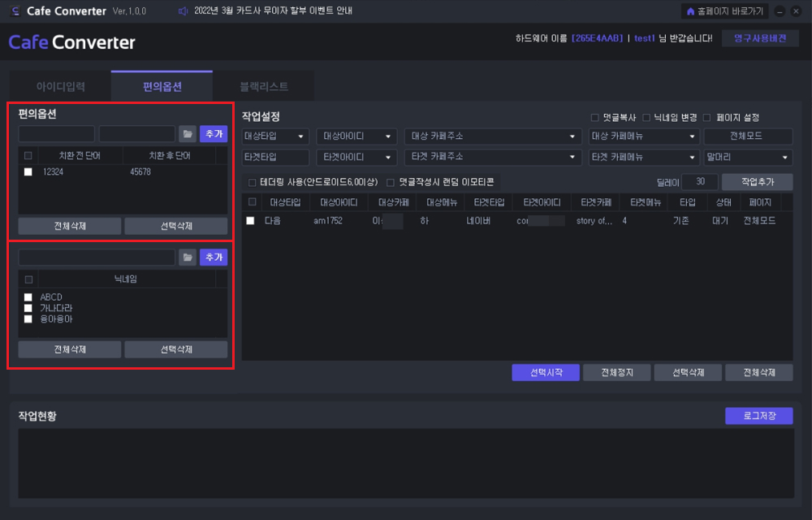Click the am1752 cell in task row
This screenshot has height=520, width=812.
click(328, 221)
